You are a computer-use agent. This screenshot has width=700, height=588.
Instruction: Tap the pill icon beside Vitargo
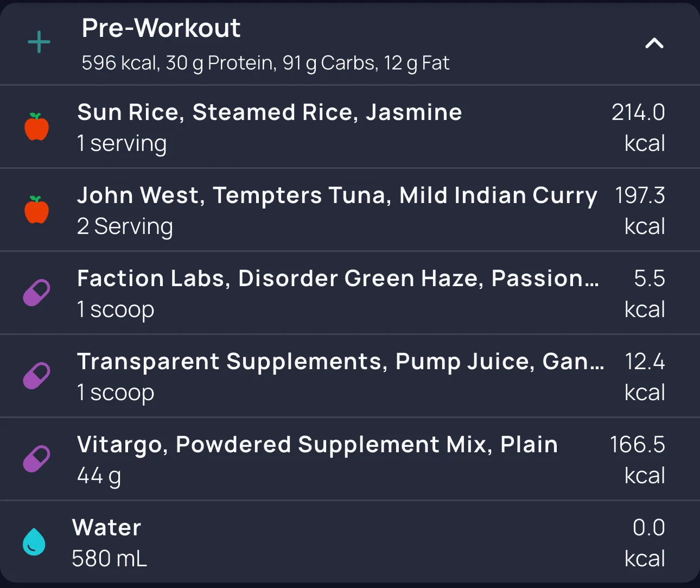pyautogui.click(x=36, y=459)
